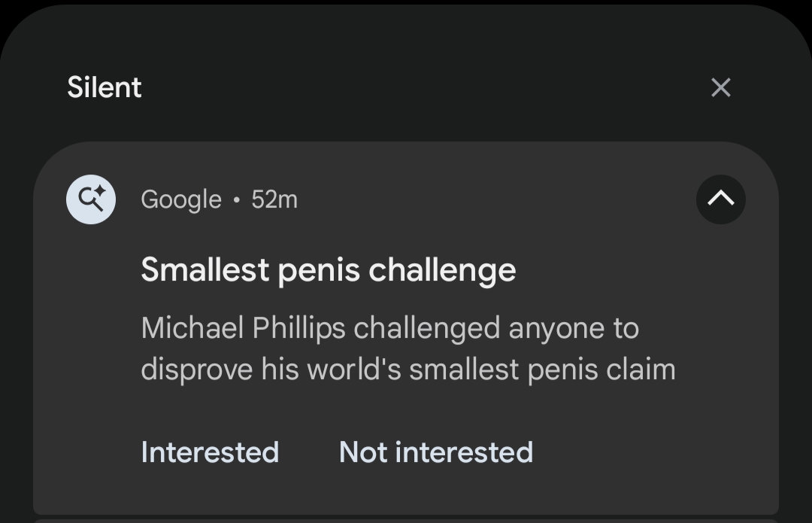This screenshot has height=523, width=812.
Task: Select Not interested on the notification
Action: (x=436, y=452)
